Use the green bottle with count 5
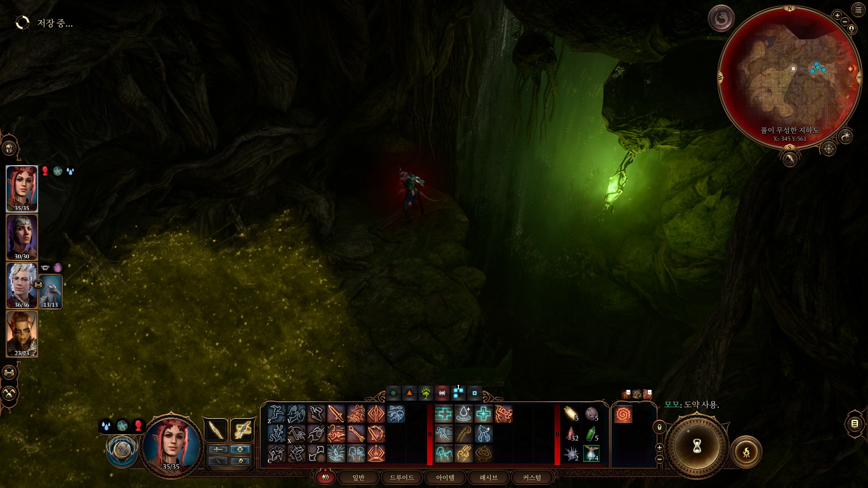868x488 pixels. coord(591,434)
